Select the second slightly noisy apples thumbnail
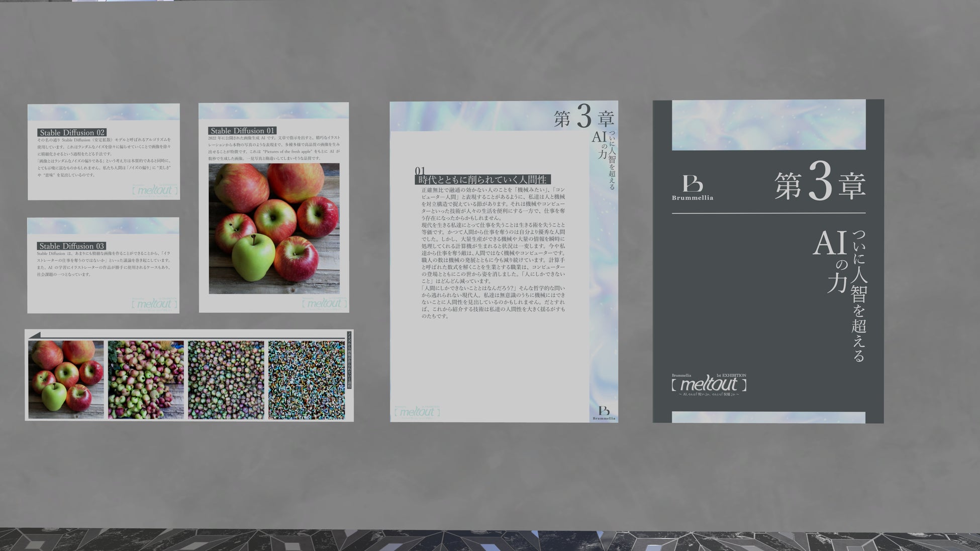Screen dimensions: 980x551 146,380
